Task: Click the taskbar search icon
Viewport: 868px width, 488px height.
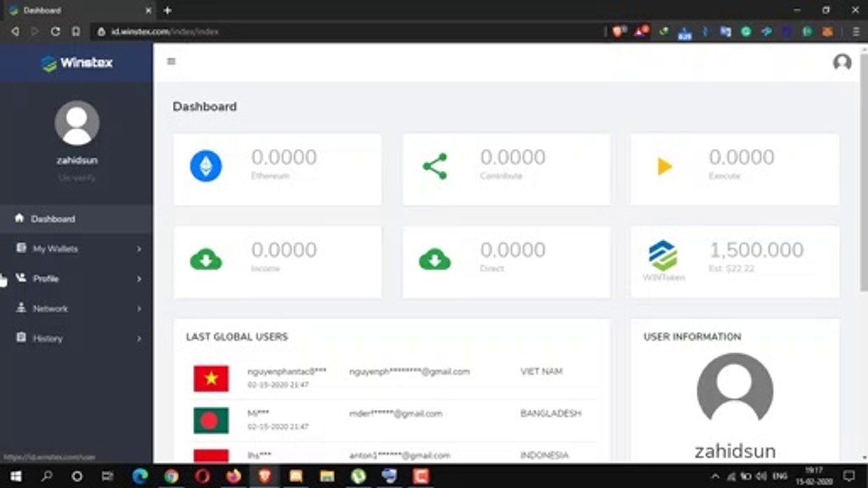Action: click(x=46, y=476)
